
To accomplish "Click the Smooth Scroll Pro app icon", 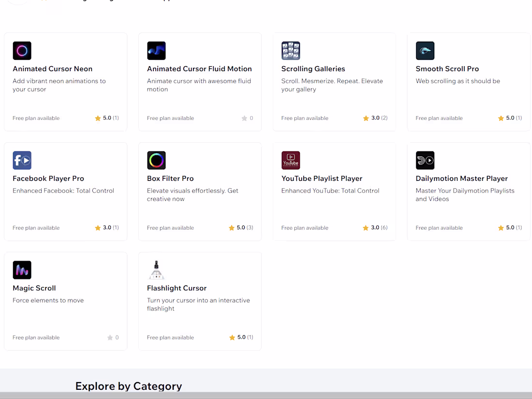I will point(425,50).
